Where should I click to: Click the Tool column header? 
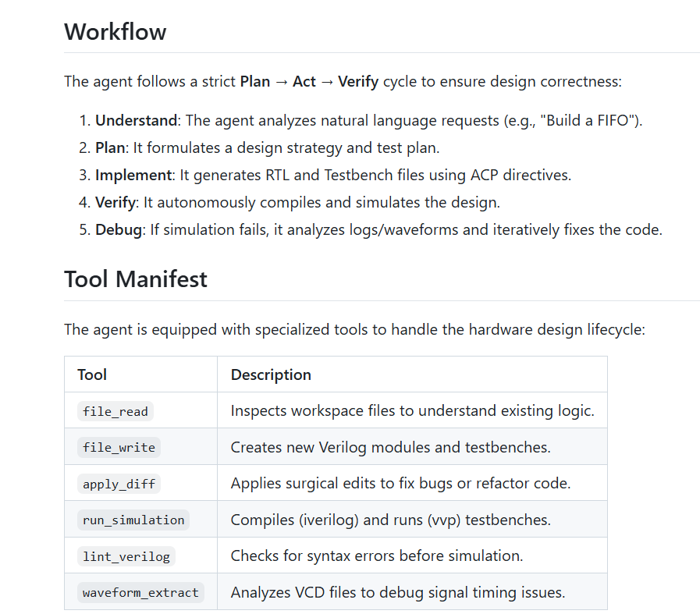pos(141,374)
